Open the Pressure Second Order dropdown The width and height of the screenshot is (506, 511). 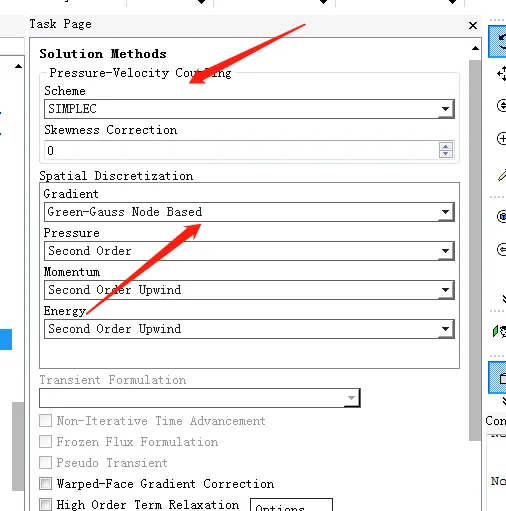pyautogui.click(x=249, y=251)
